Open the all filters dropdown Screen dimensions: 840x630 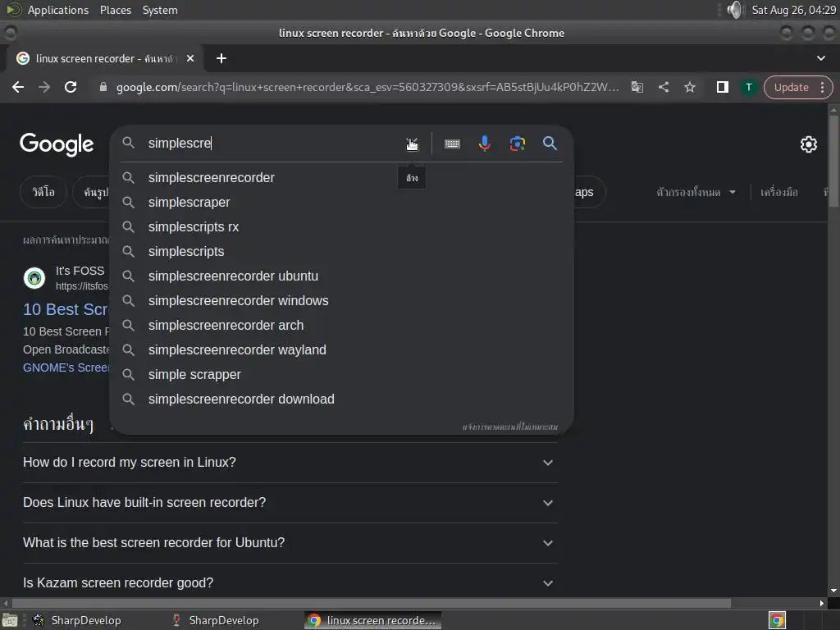click(696, 192)
